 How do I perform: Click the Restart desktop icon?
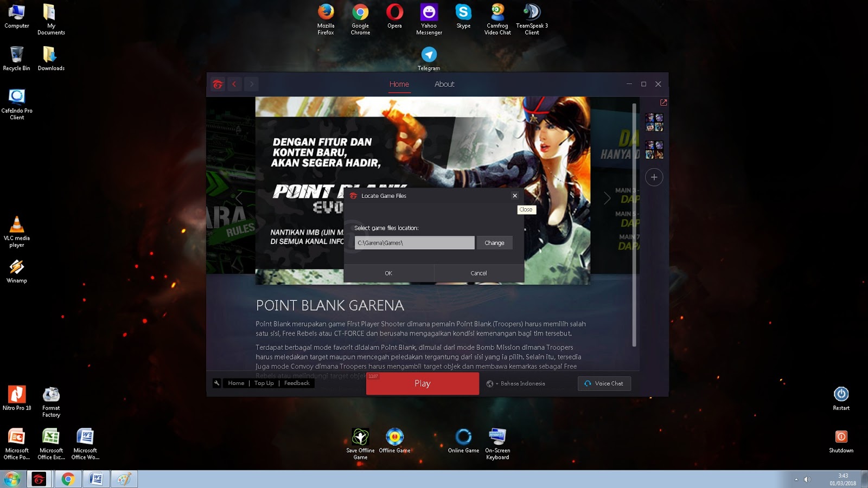[841, 398]
